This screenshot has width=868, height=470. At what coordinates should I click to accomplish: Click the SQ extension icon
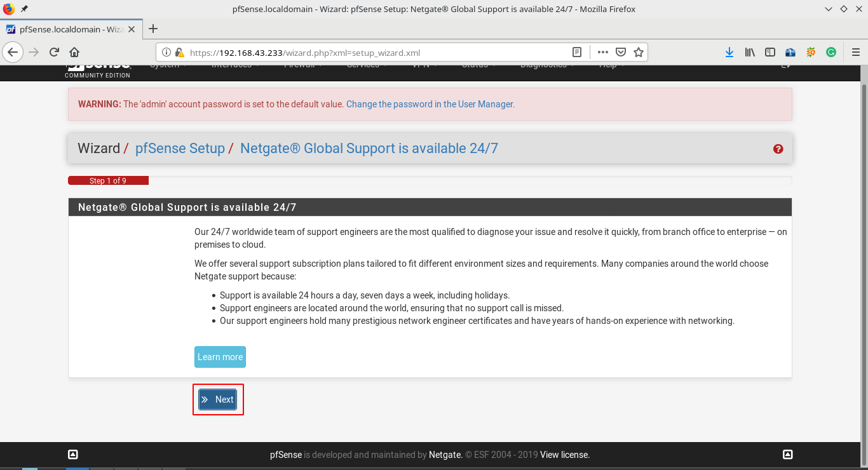811,53
